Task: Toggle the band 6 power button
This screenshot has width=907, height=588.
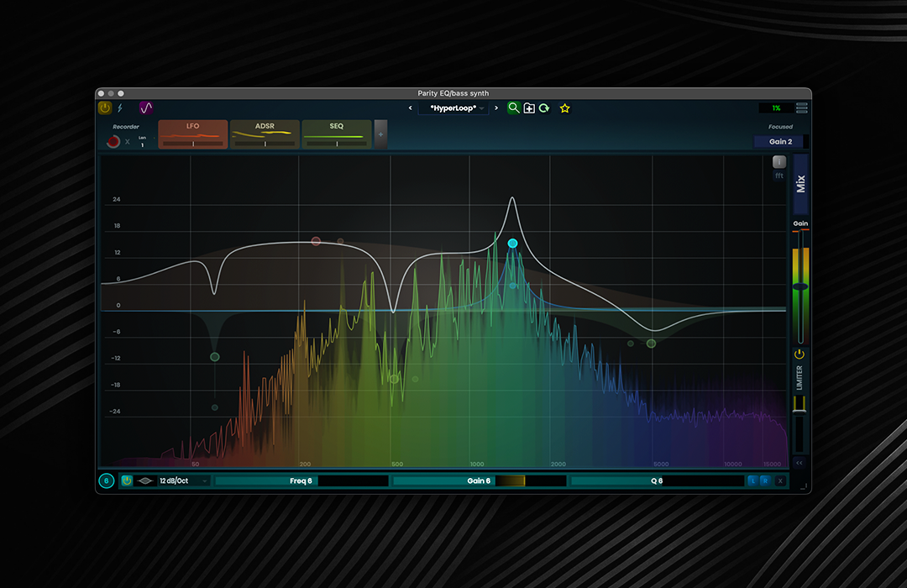Action: click(127, 481)
